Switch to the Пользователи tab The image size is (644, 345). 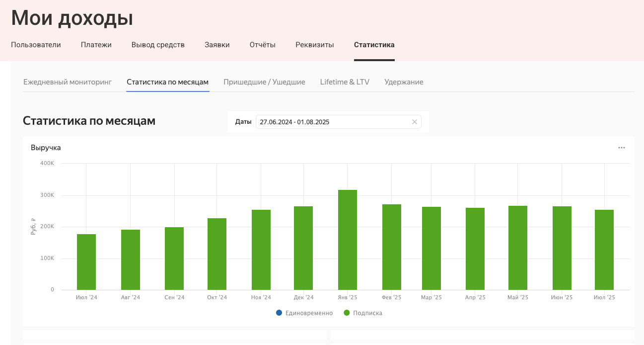tap(36, 45)
